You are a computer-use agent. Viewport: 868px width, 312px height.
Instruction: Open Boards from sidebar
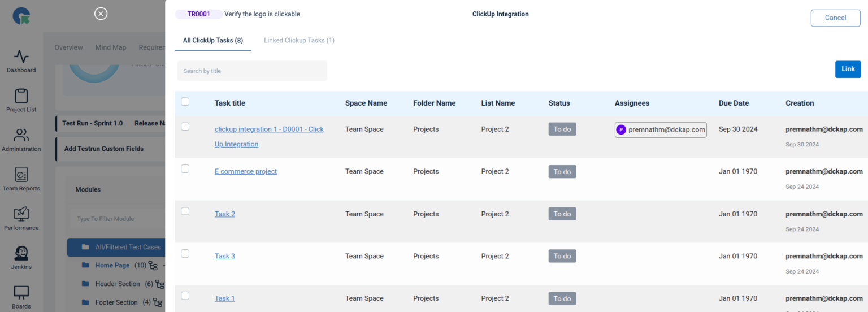pyautogui.click(x=21, y=297)
